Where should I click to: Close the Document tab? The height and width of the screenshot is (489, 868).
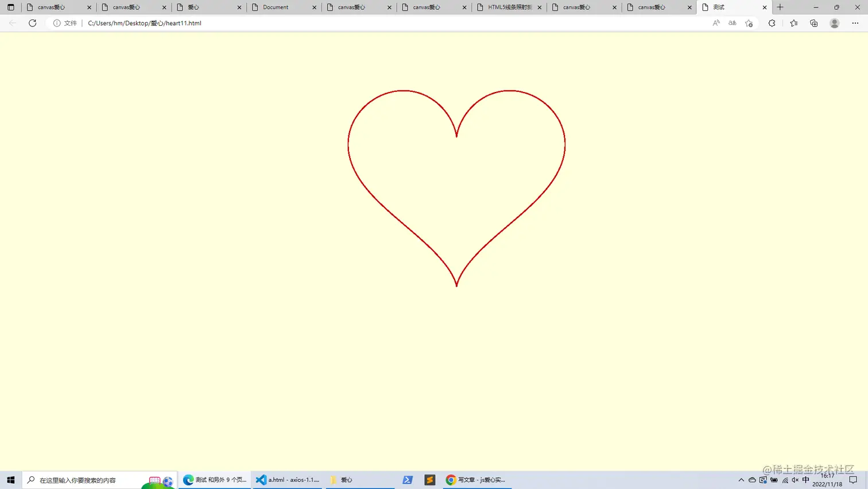(314, 7)
